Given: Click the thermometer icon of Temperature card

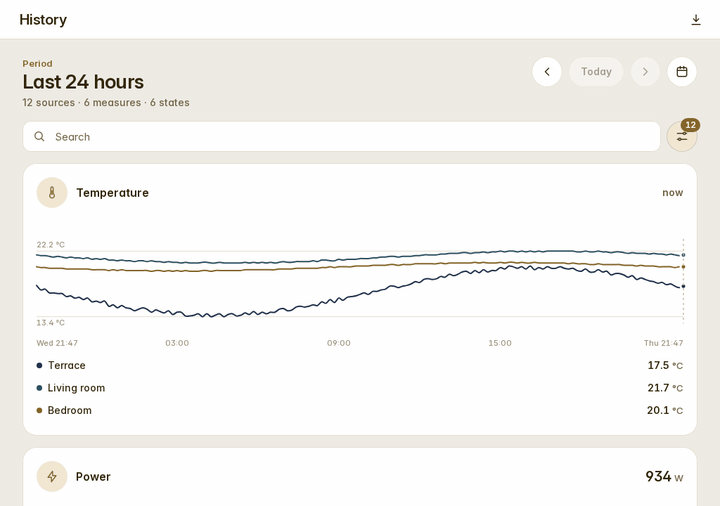Looking at the screenshot, I should click(52, 192).
